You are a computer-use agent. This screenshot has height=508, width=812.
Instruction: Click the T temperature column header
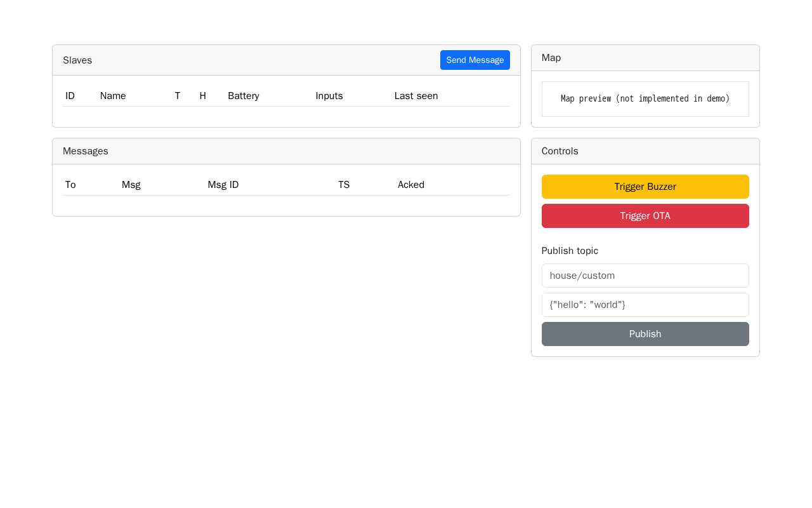178,96
